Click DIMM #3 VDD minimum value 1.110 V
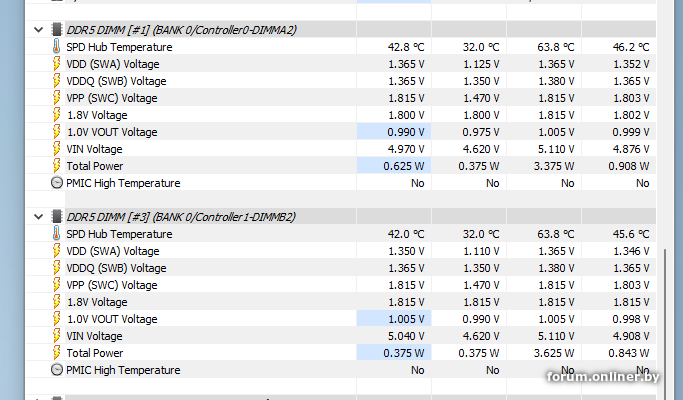The width and height of the screenshot is (683, 400). [x=481, y=251]
